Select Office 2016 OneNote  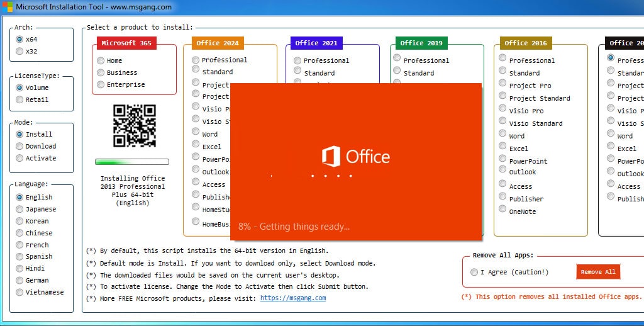[502, 209]
